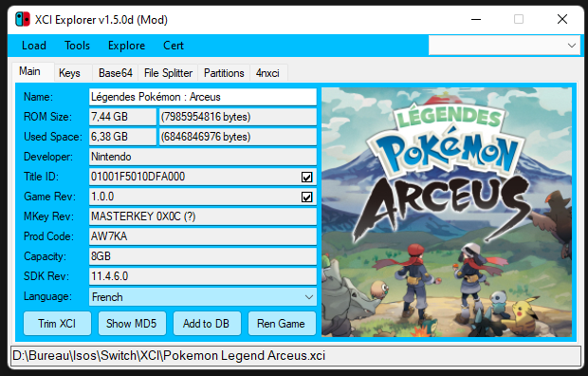Click the Used Space: label
Screen dimensions: 588x376
coord(53,137)
